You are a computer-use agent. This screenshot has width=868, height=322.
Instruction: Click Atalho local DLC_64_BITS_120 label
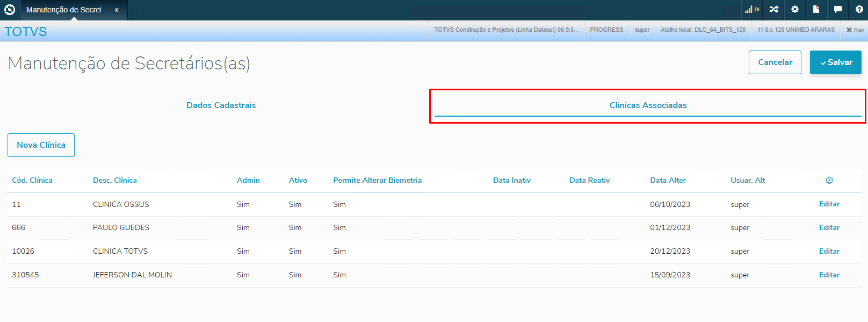pos(703,30)
